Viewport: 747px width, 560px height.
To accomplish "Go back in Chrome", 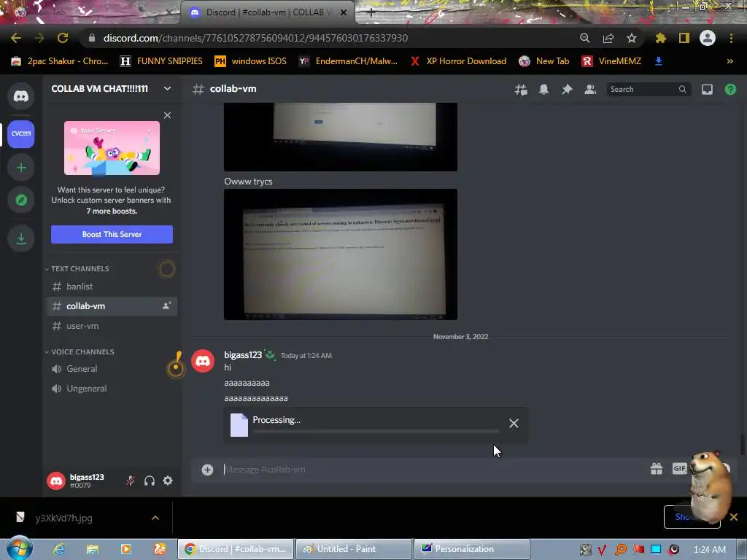I will click(x=16, y=38).
